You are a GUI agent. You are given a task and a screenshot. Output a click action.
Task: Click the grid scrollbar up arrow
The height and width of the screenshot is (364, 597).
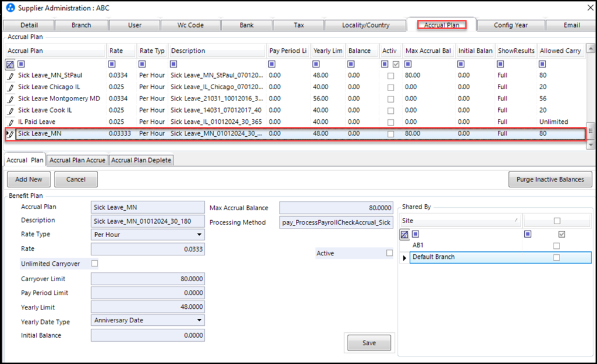pos(591,48)
